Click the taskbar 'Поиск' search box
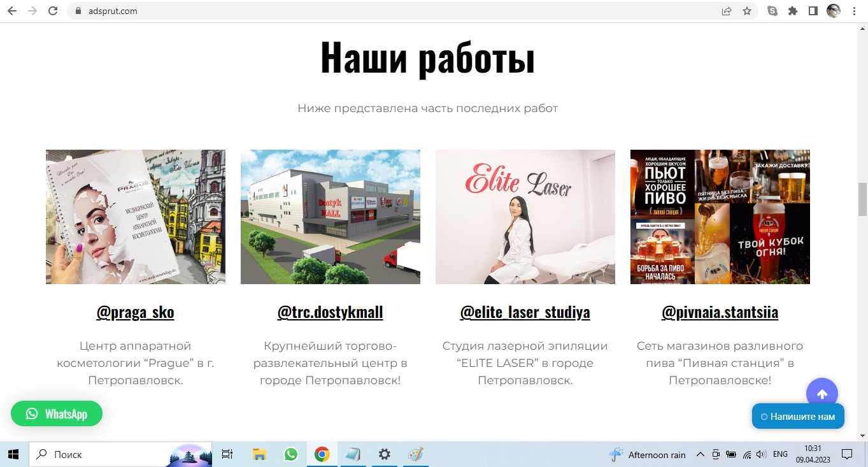This screenshot has height=467, width=868. (x=119, y=454)
